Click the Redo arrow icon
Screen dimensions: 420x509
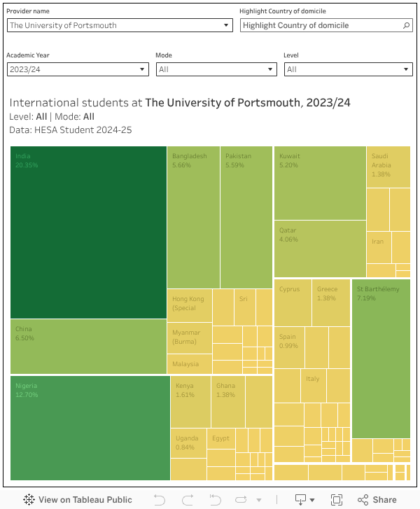[x=188, y=500]
